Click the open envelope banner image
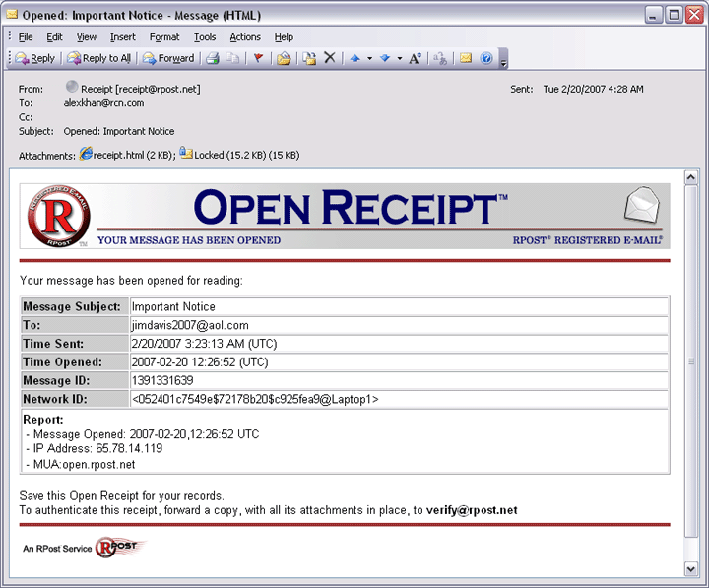Screen dimensions: 709x588 tap(642, 205)
